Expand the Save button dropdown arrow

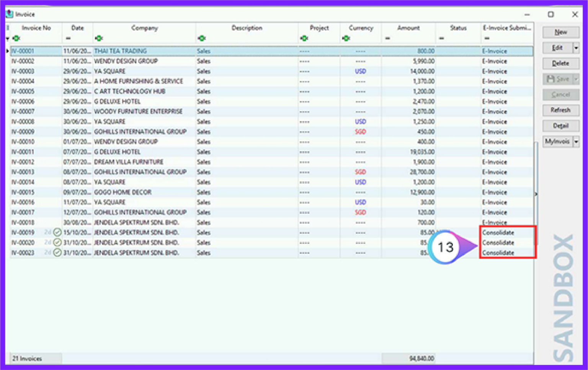576,79
